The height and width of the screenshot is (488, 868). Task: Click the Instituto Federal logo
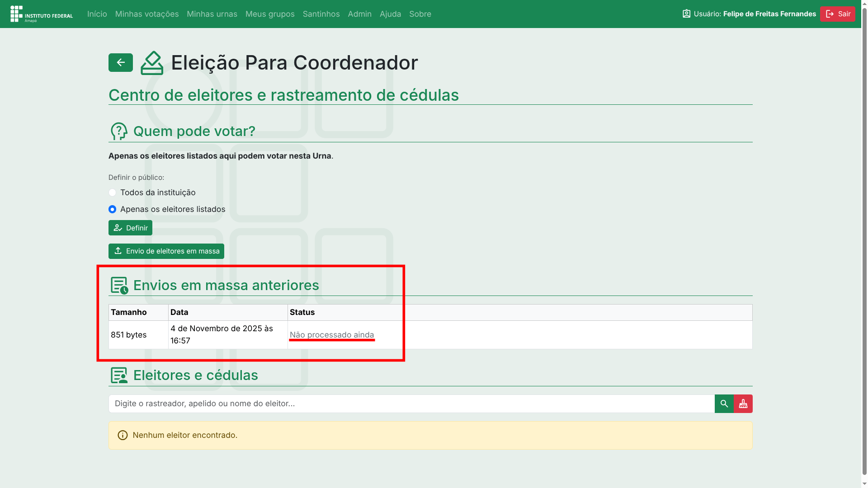tap(42, 14)
